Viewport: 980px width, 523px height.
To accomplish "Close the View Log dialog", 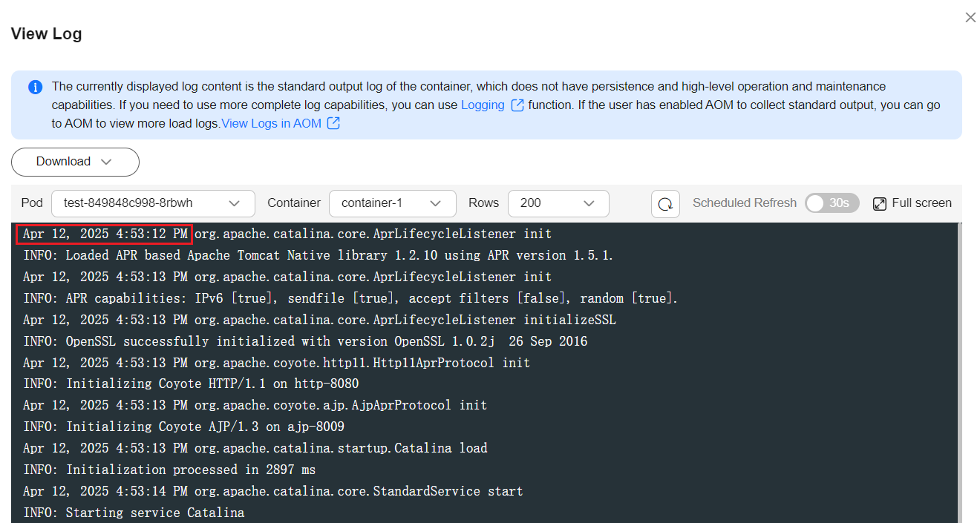I will 970,17.
